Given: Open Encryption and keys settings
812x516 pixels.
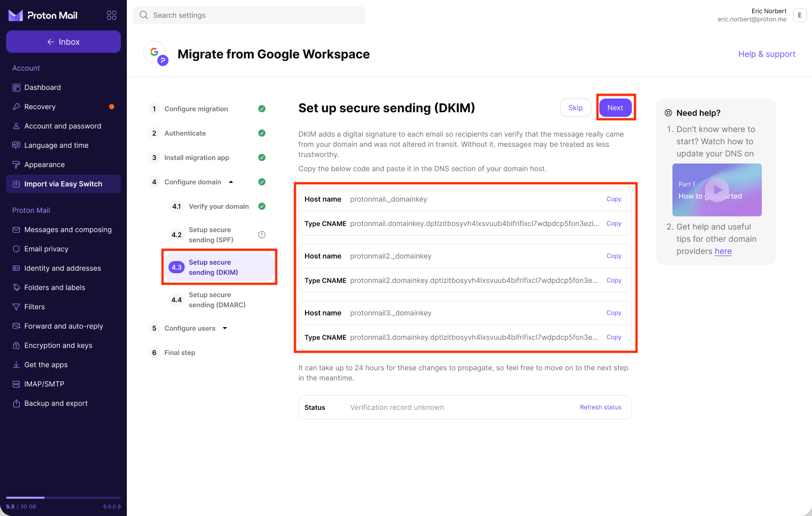Looking at the screenshot, I should coord(63,345).
